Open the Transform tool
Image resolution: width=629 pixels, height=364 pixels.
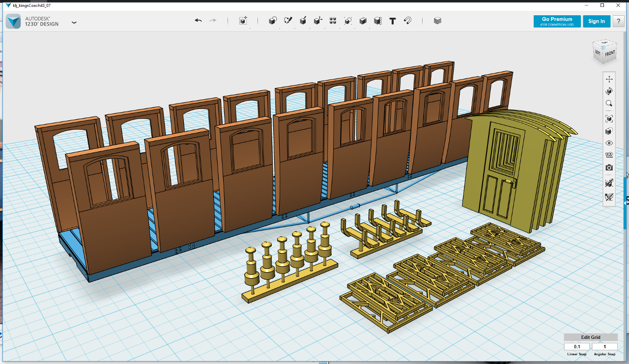(x=243, y=21)
